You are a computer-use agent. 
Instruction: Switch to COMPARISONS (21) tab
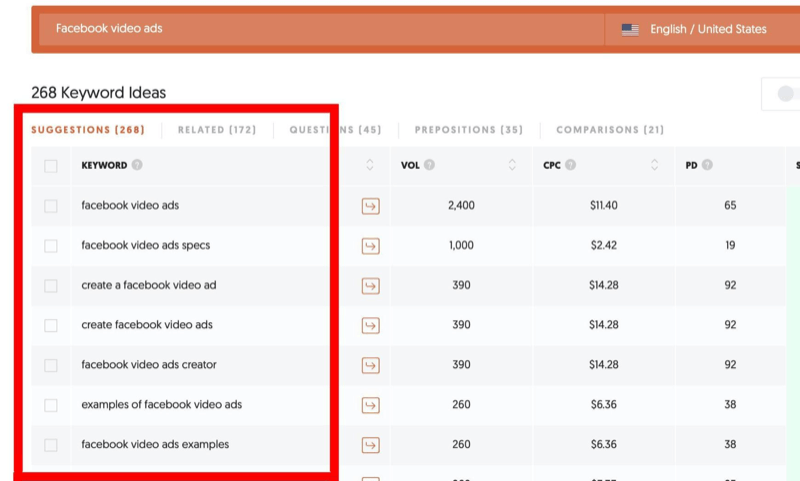(x=610, y=130)
